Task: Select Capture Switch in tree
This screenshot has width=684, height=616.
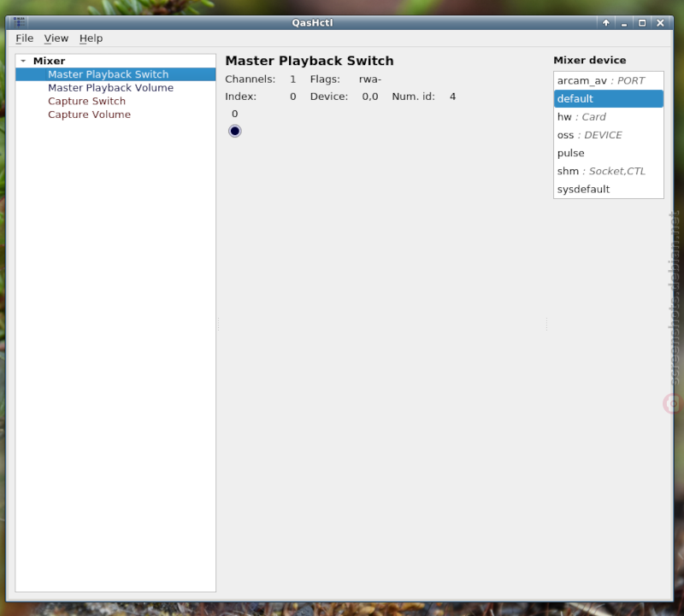Action: (115, 101)
